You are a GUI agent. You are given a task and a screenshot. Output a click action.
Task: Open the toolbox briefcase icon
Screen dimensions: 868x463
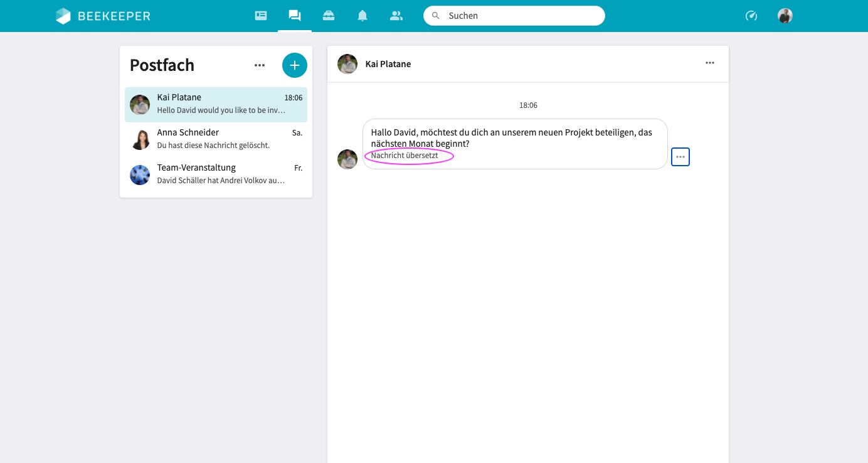point(329,16)
